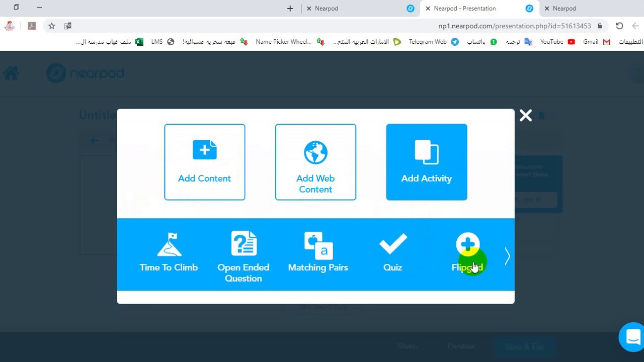This screenshot has height=362, width=644.
Task: Click the Nearpod home icon
Action: pos(11,73)
